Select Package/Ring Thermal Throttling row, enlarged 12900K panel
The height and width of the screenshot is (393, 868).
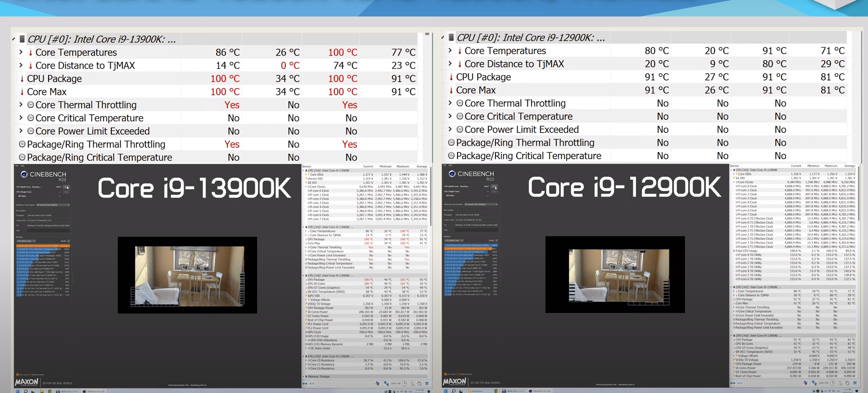645,143
